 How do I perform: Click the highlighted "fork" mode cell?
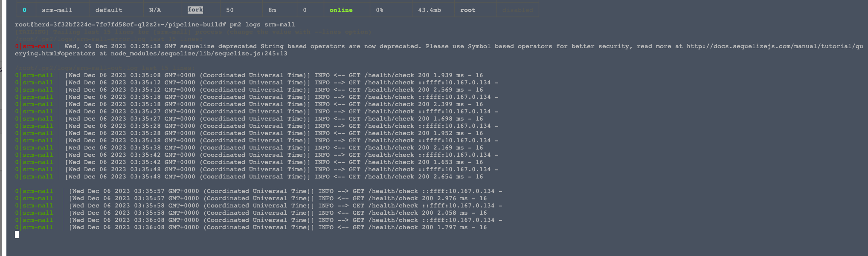pyautogui.click(x=195, y=10)
